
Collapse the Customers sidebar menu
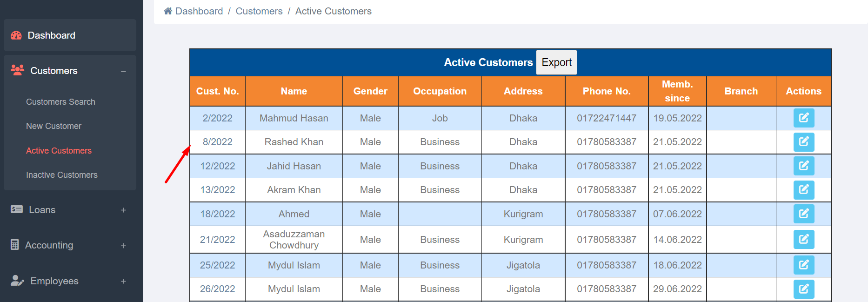pyautogui.click(x=123, y=71)
